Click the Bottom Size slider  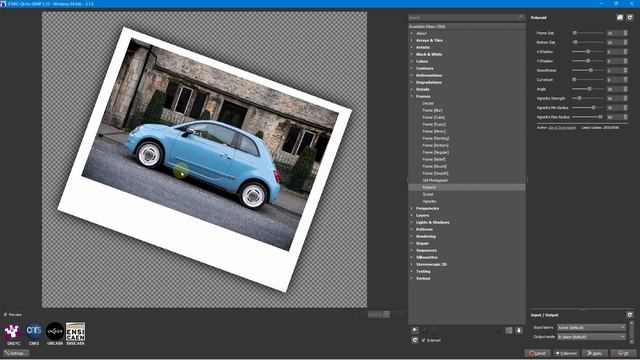[588, 42]
